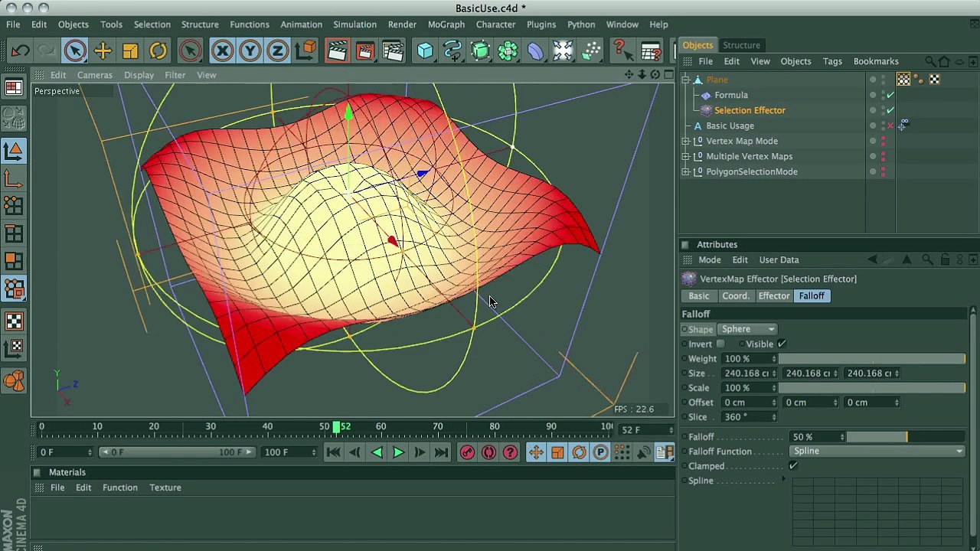Expand the Multiple Vertex Maps group

click(686, 156)
